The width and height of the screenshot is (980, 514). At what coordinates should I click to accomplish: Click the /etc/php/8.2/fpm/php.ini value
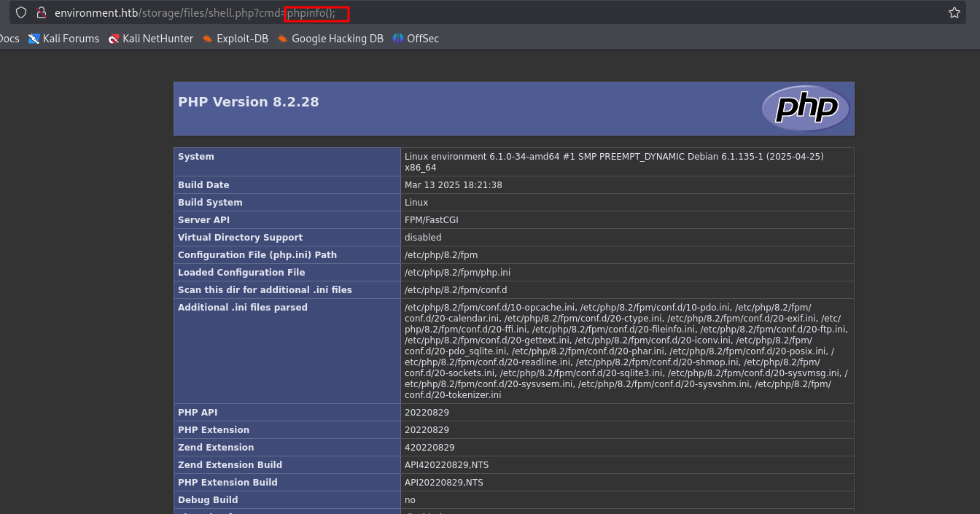[457, 273]
